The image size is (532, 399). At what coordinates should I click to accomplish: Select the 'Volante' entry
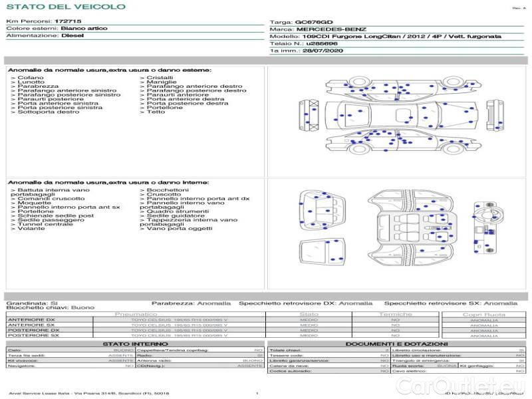tap(28, 229)
